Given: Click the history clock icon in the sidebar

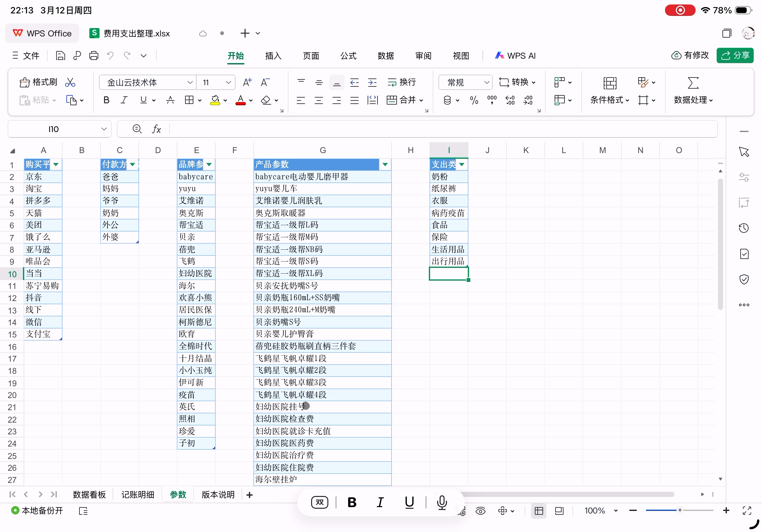Looking at the screenshot, I should (744, 228).
